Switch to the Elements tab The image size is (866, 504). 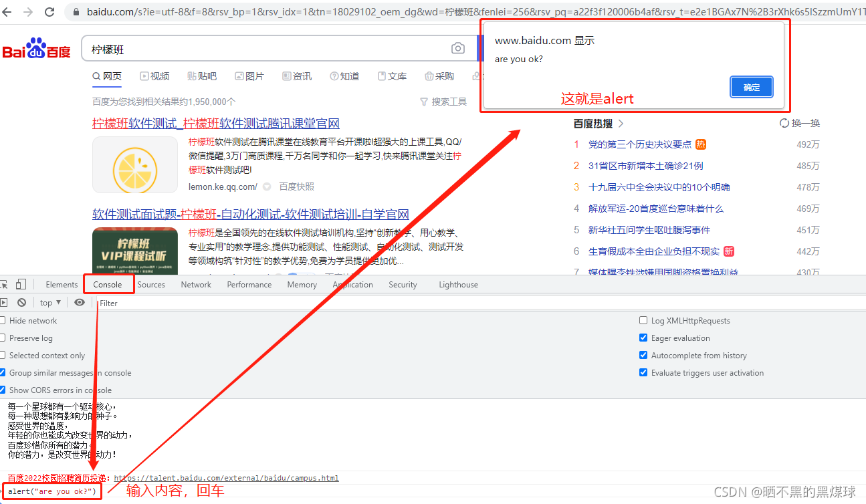(x=62, y=285)
